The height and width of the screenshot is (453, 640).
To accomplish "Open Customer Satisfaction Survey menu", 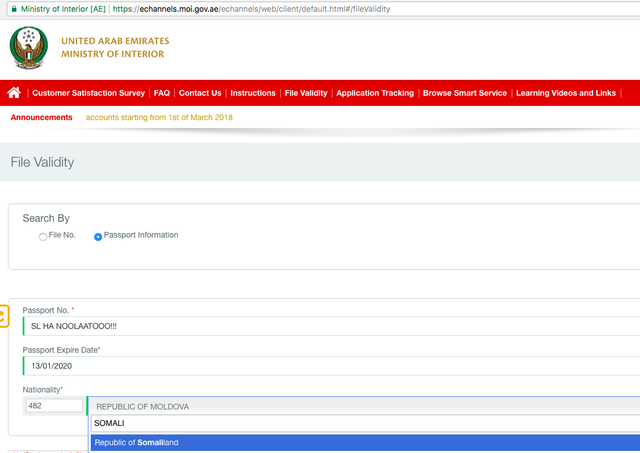I will click(x=89, y=93).
